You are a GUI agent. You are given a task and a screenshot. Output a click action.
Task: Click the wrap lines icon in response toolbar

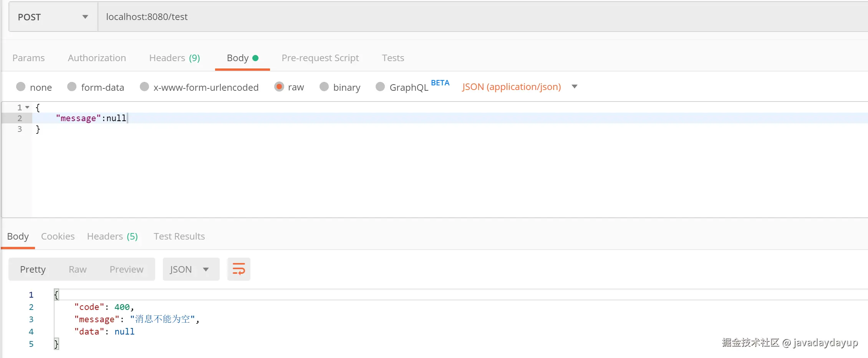pyautogui.click(x=239, y=269)
